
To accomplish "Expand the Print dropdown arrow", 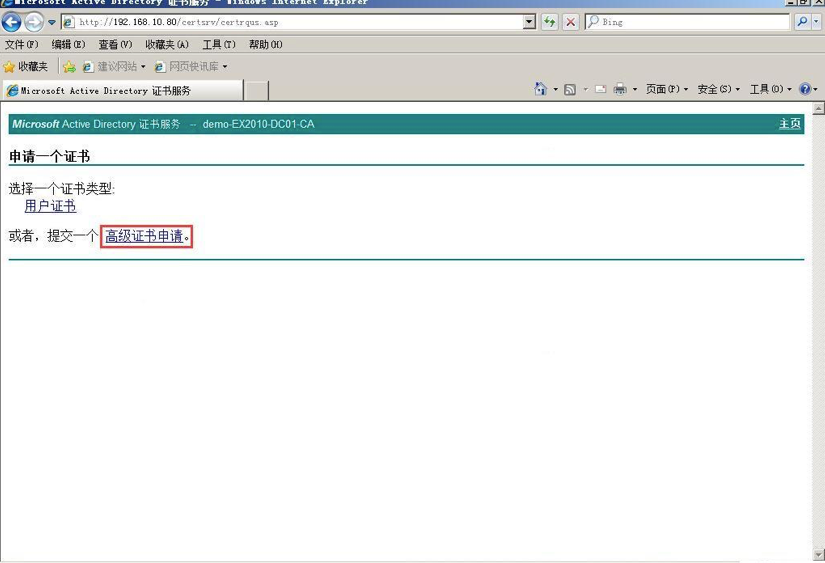I will pyautogui.click(x=635, y=89).
